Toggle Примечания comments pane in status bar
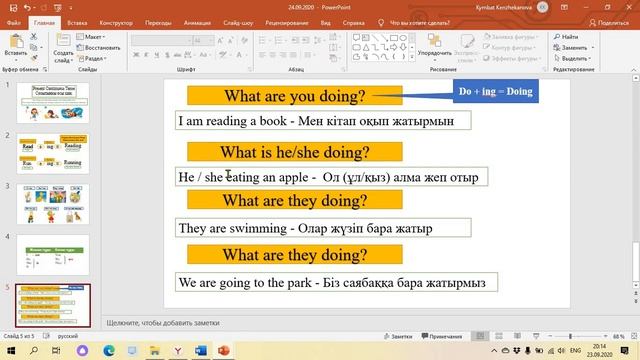The image size is (640, 360). click(x=442, y=336)
